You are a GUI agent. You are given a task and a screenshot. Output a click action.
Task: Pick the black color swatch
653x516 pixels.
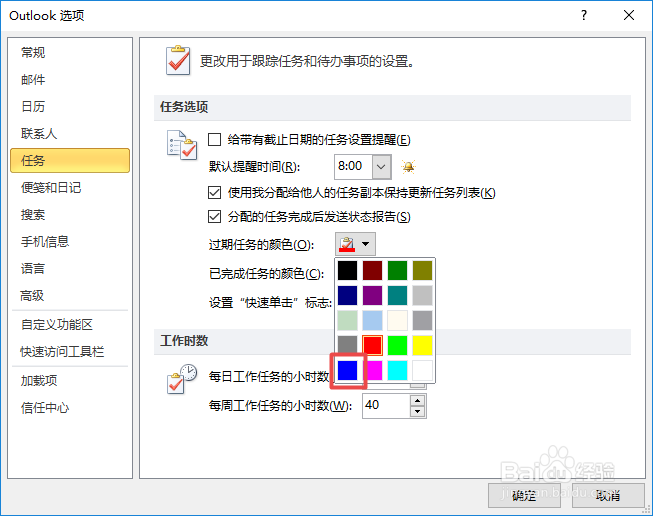pyautogui.click(x=347, y=271)
